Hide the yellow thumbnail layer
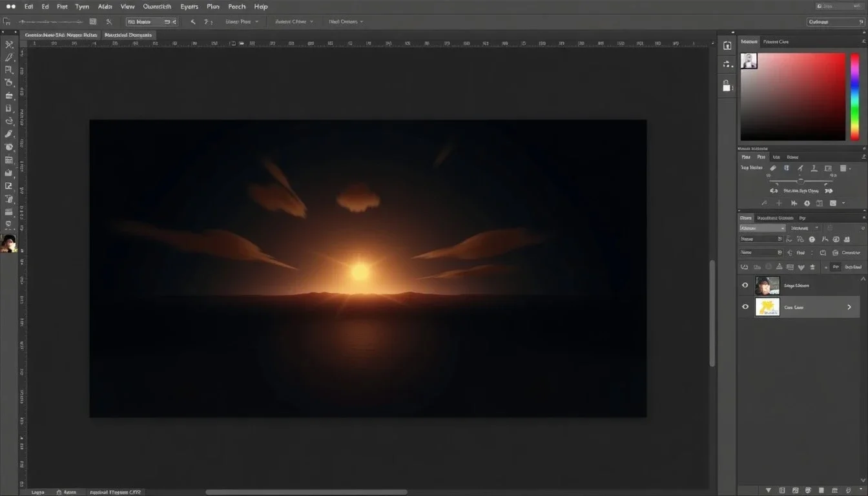The height and width of the screenshot is (496, 868). [x=745, y=307]
